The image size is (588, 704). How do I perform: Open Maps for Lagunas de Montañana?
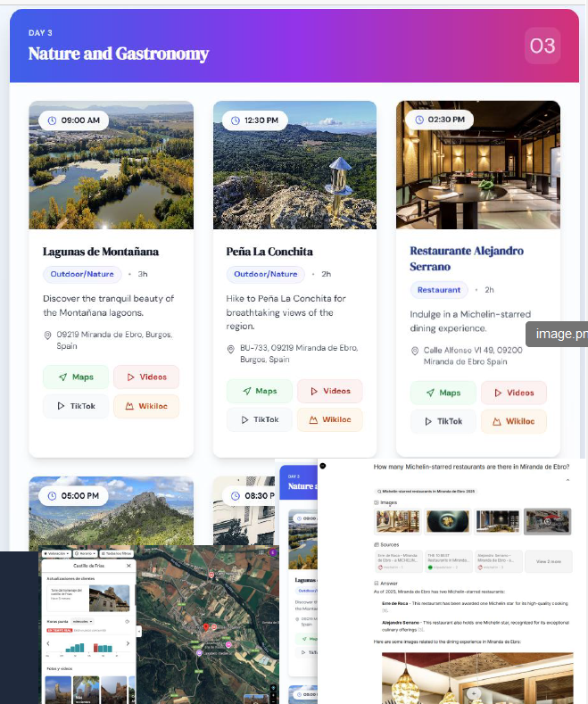[75, 377]
